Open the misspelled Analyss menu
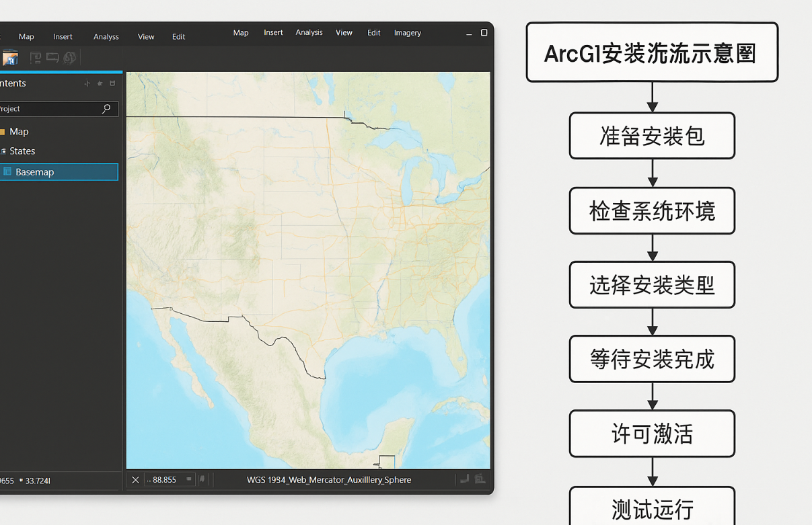 click(x=106, y=37)
